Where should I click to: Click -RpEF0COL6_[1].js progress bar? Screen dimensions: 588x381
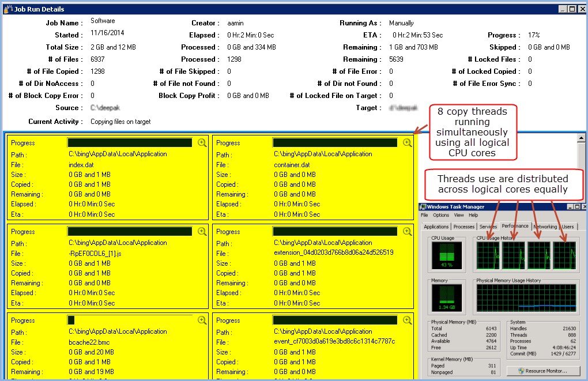point(130,231)
